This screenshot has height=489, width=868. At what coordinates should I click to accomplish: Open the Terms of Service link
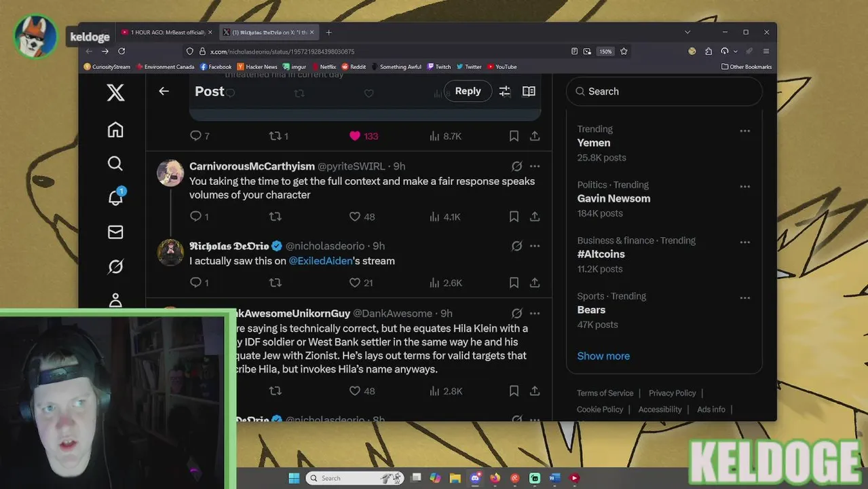pyautogui.click(x=605, y=393)
